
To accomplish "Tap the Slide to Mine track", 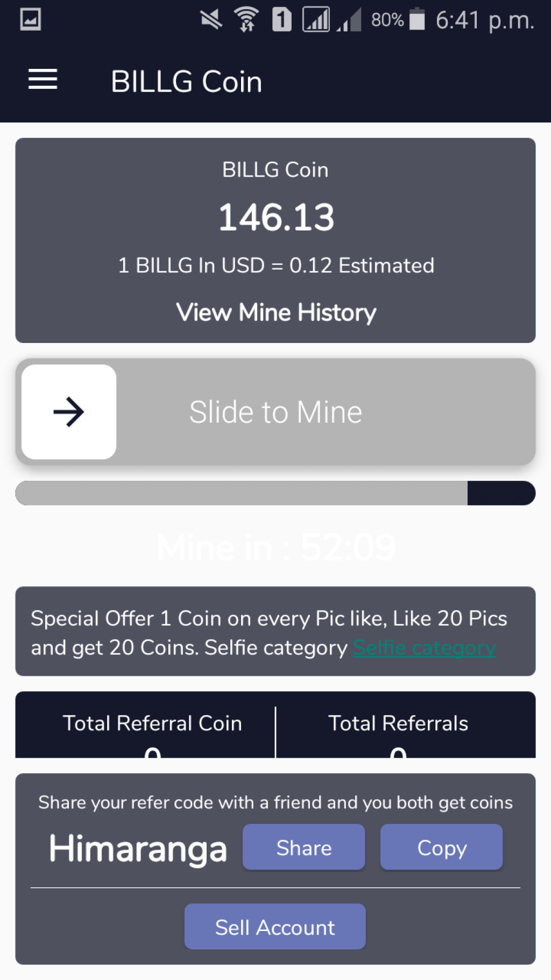I will 275,412.
